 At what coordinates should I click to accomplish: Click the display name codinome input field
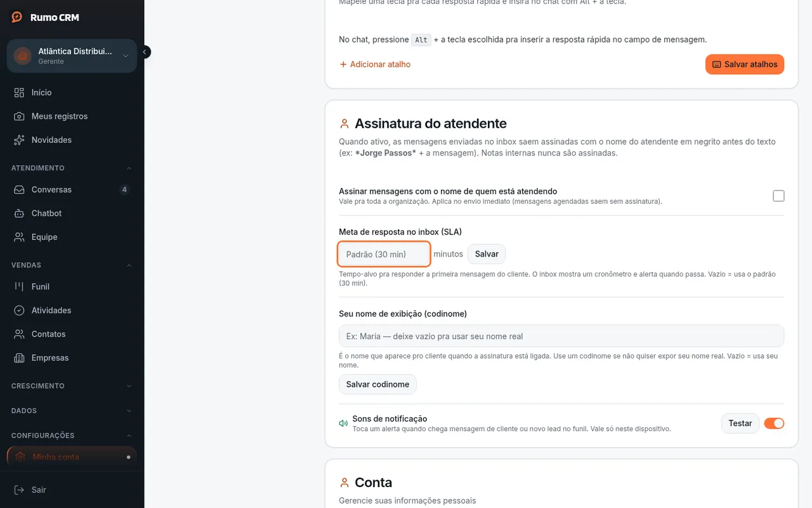[x=561, y=336]
